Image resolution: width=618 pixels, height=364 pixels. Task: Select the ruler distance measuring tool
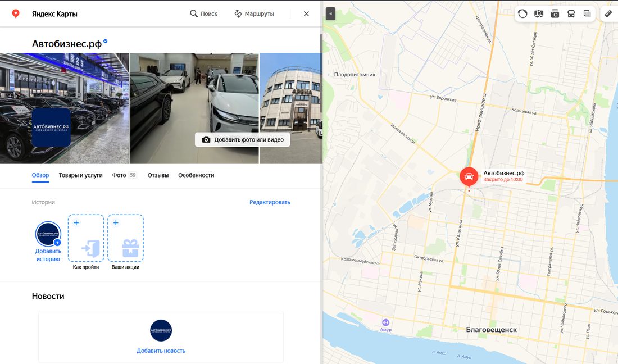[608, 14]
